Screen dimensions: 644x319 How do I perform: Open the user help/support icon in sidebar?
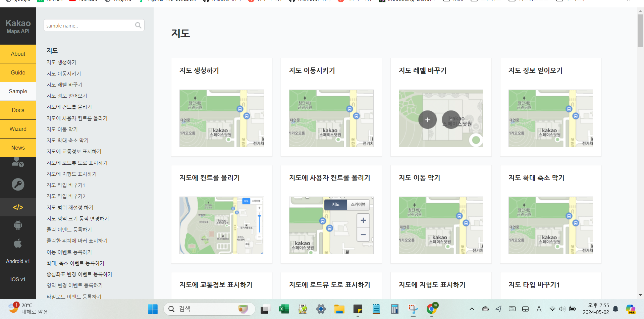pyautogui.click(x=18, y=162)
